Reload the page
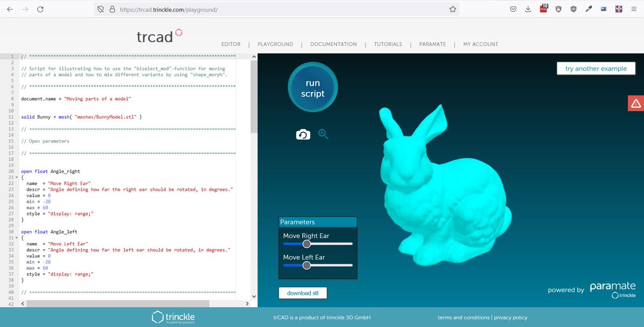 tap(40, 9)
